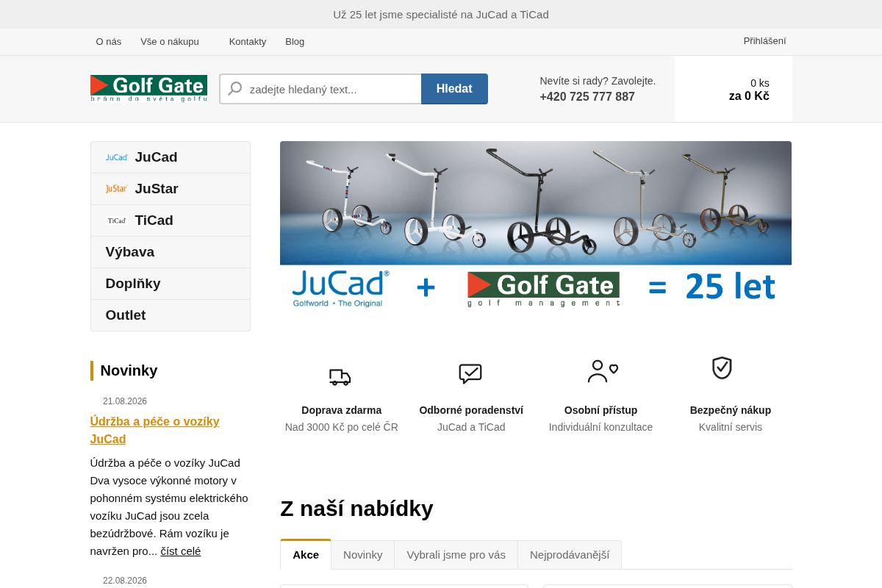
Task: Open Outlet category
Action: (171, 315)
